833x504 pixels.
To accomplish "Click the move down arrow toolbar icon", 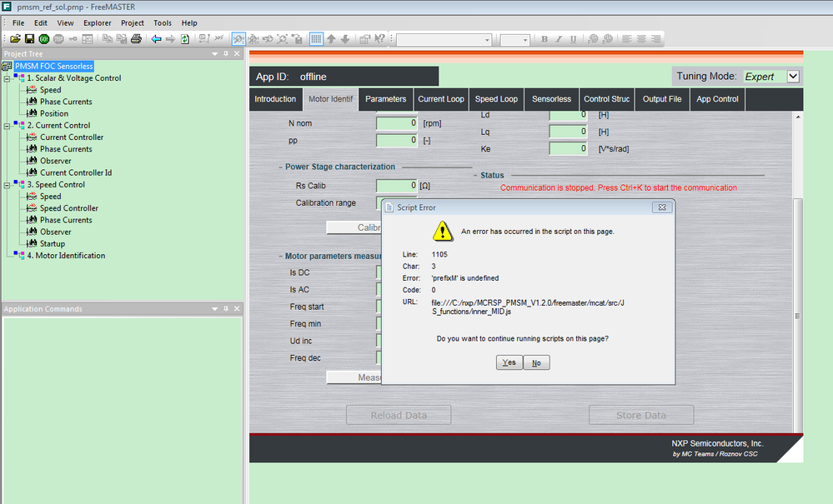I will coord(344,38).
